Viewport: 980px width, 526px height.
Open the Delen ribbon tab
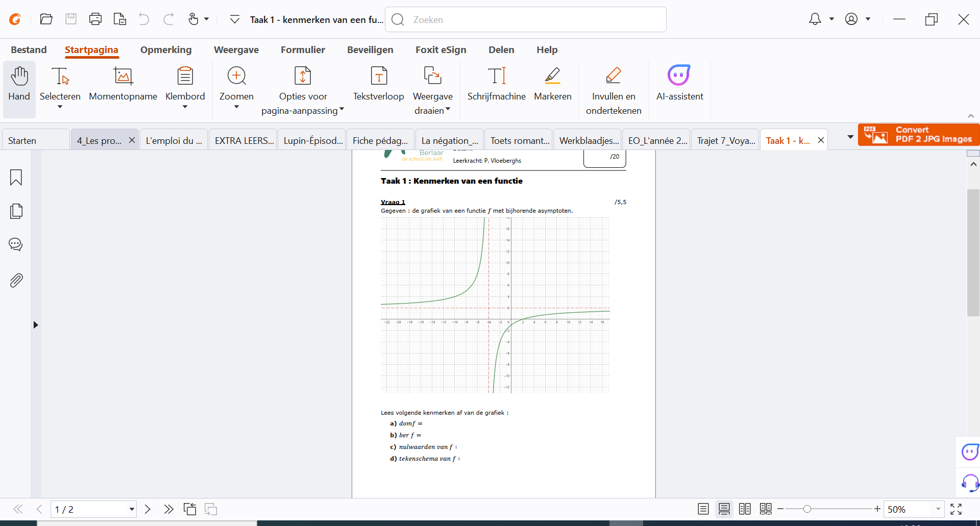click(501, 50)
